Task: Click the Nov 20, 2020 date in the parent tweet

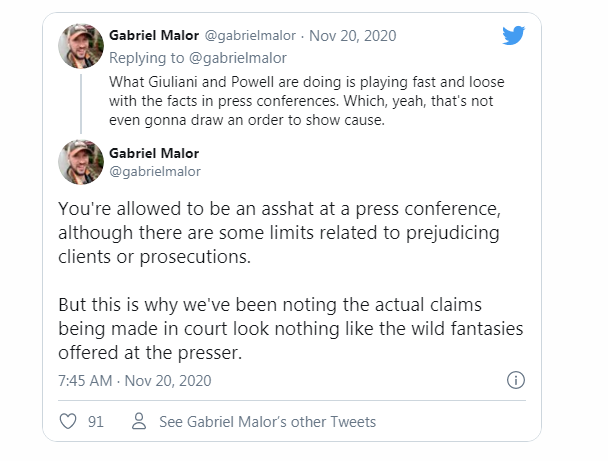Action: [x=352, y=36]
